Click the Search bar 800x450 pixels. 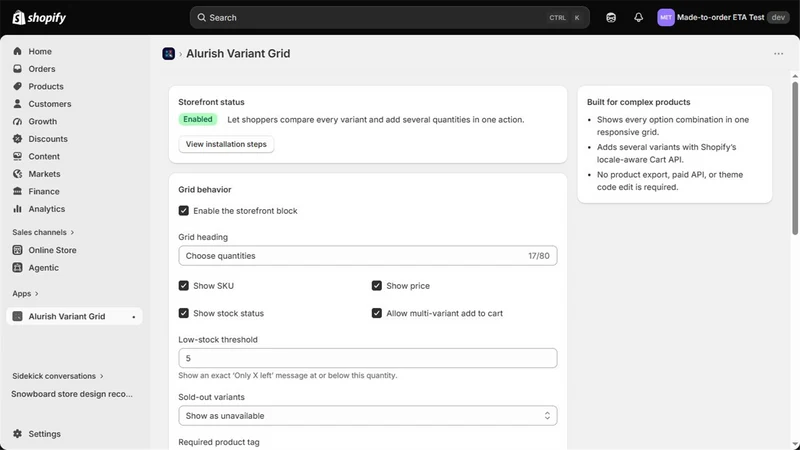[x=390, y=17]
